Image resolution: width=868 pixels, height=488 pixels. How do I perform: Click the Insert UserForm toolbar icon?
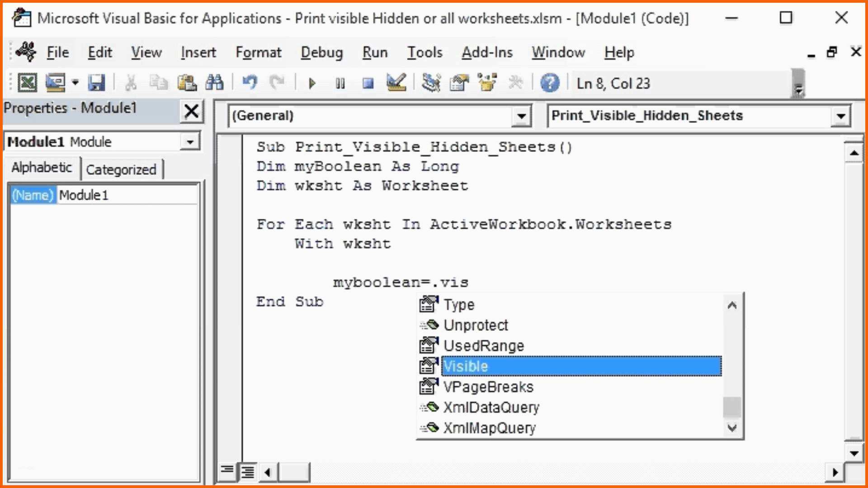click(56, 83)
